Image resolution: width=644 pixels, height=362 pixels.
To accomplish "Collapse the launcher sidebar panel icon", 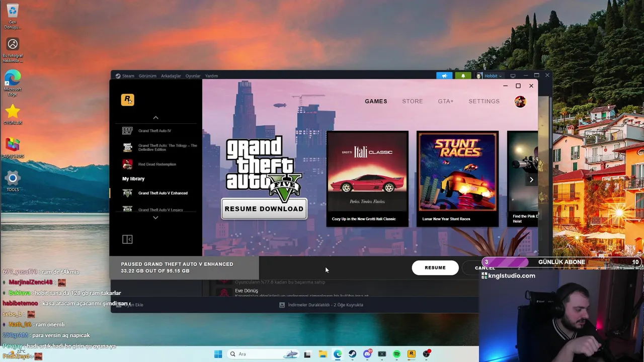I will (x=127, y=239).
